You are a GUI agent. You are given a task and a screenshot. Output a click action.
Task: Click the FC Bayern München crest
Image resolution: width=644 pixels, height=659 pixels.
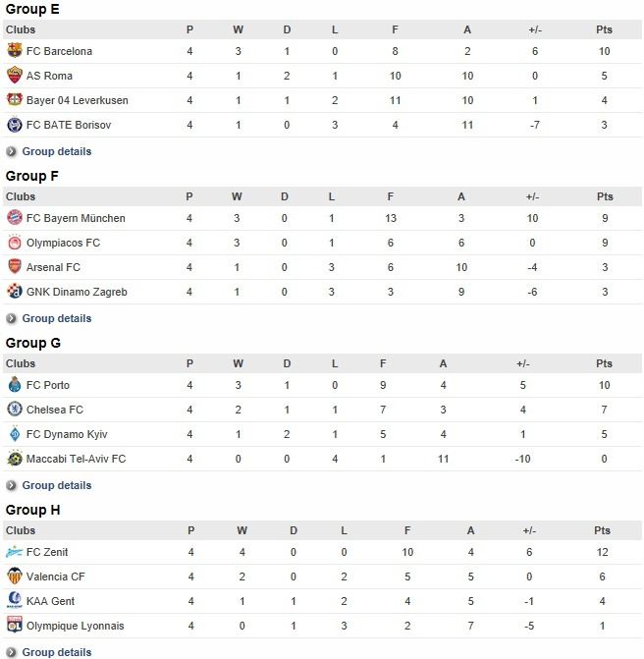15,217
